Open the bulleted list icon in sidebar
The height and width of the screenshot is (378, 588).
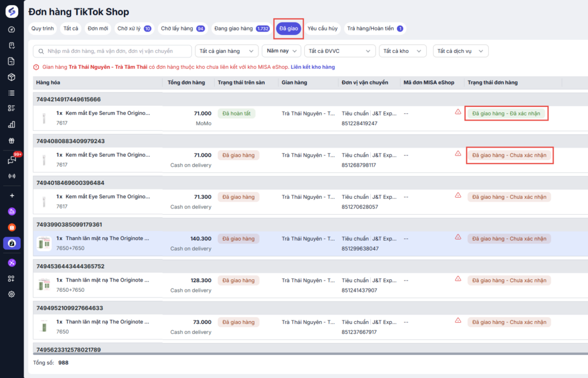(x=11, y=92)
